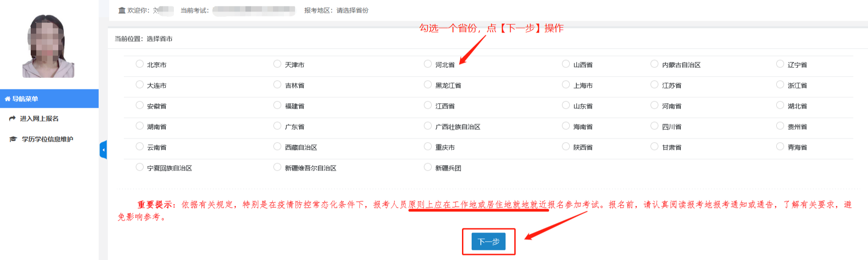Open 进入网上报名 in the navigation menu
868x260 pixels.
point(39,119)
